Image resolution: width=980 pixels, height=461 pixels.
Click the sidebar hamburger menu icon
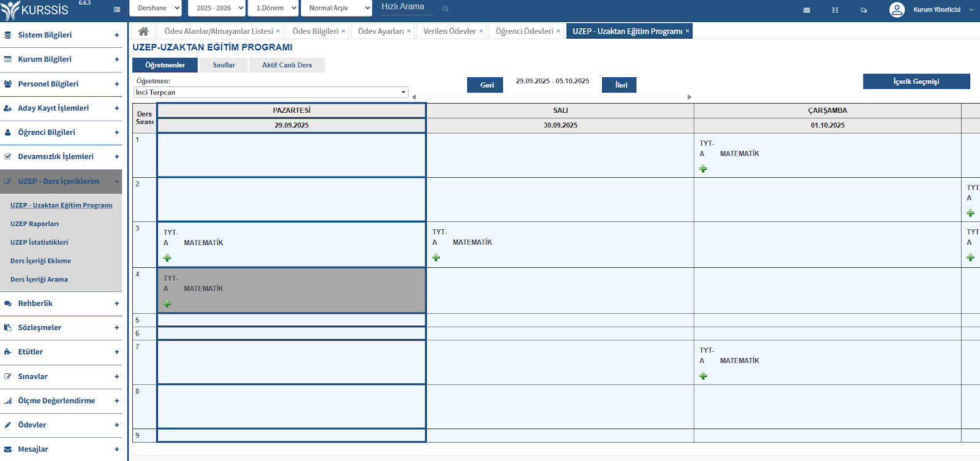pyautogui.click(x=117, y=9)
